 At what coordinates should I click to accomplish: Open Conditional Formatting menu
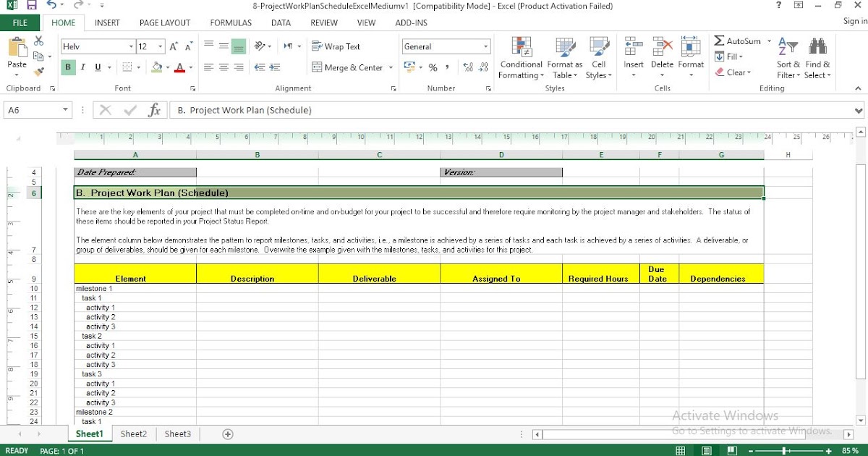pos(521,58)
